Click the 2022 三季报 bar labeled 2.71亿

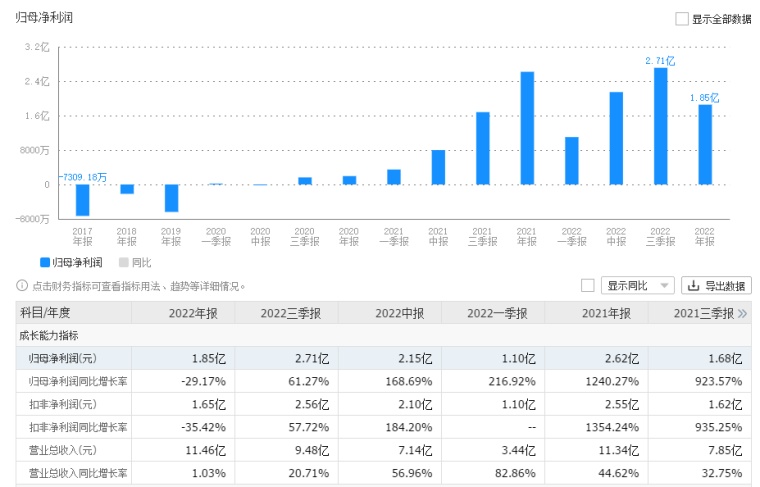[x=661, y=126]
